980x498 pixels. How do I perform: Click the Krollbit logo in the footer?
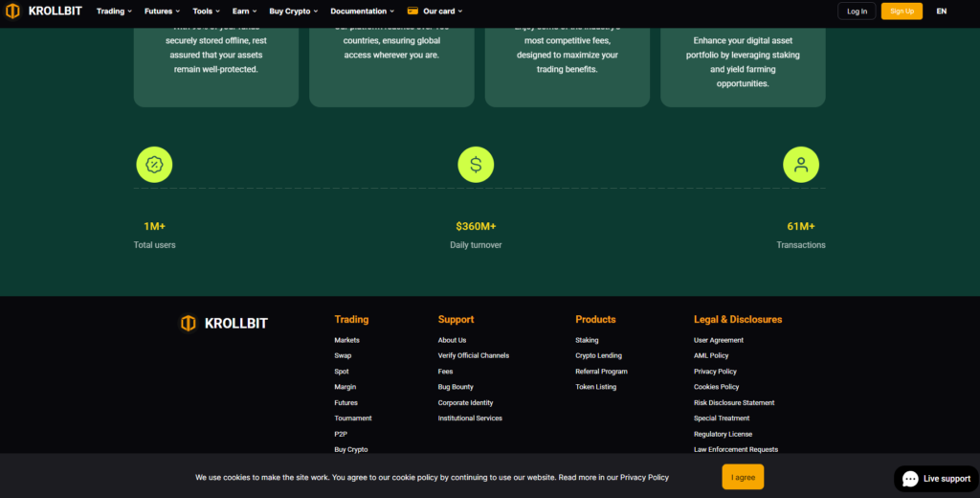pyautogui.click(x=224, y=323)
